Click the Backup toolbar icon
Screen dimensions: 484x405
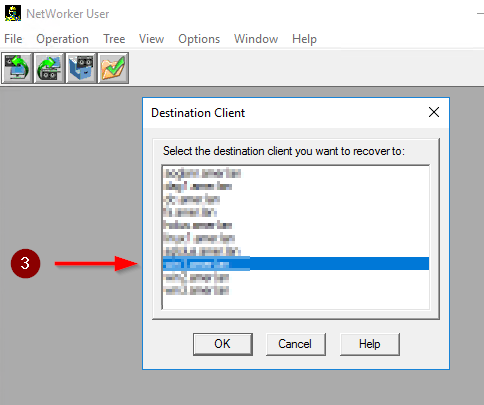17,68
